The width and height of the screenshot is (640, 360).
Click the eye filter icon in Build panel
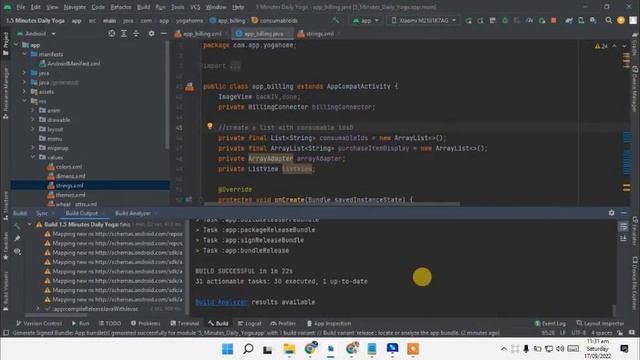click(x=17, y=251)
